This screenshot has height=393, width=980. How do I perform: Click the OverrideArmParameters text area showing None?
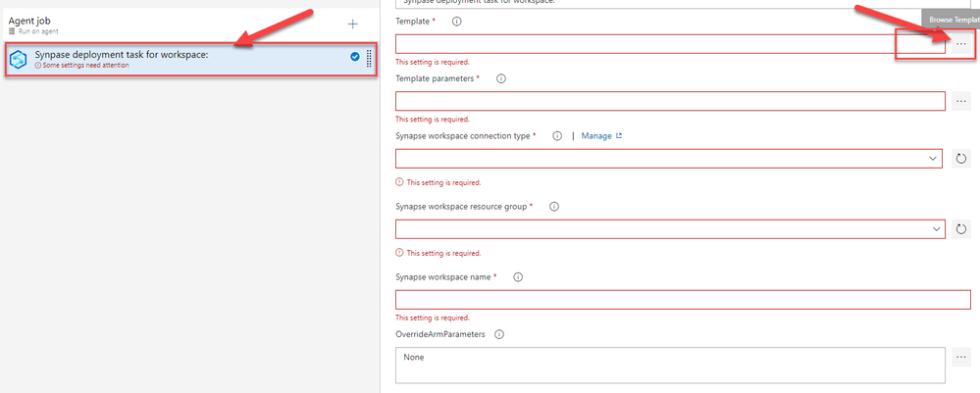pos(670,365)
